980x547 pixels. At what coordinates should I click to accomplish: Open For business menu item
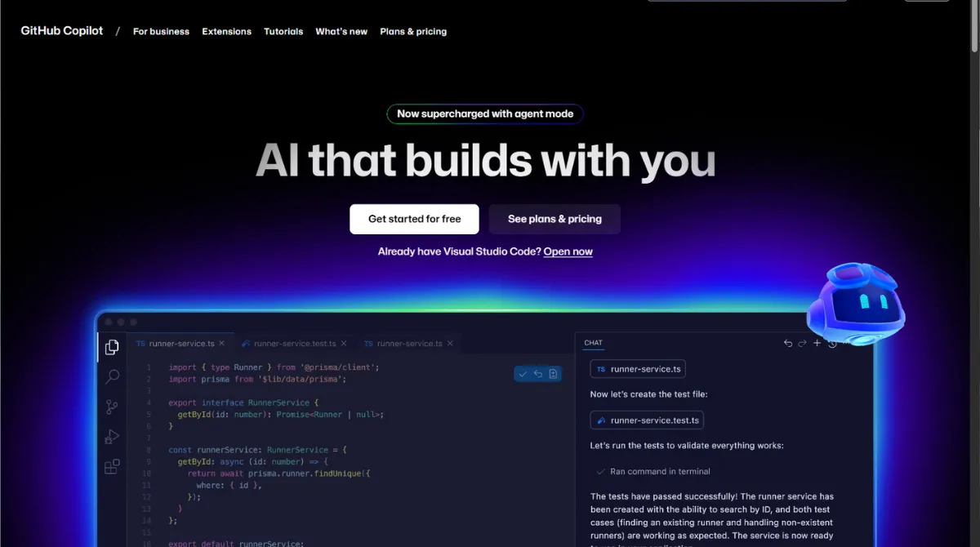161,32
